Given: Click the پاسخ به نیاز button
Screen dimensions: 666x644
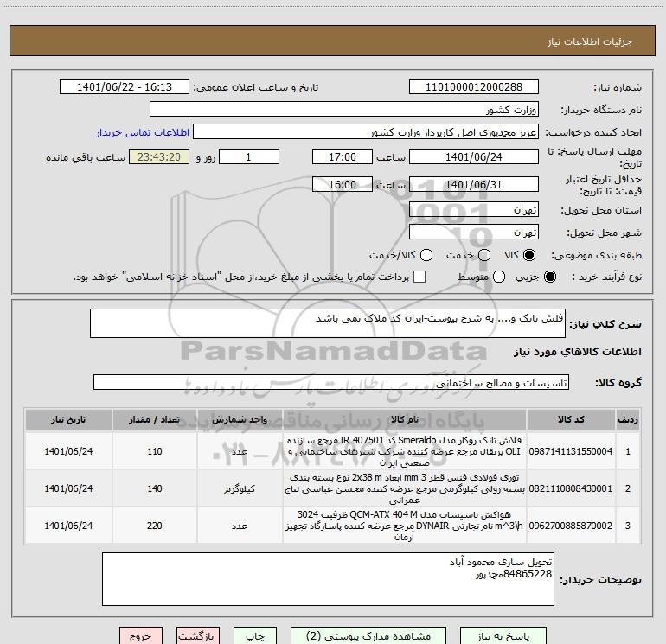Looking at the screenshot, I should 503,636.
